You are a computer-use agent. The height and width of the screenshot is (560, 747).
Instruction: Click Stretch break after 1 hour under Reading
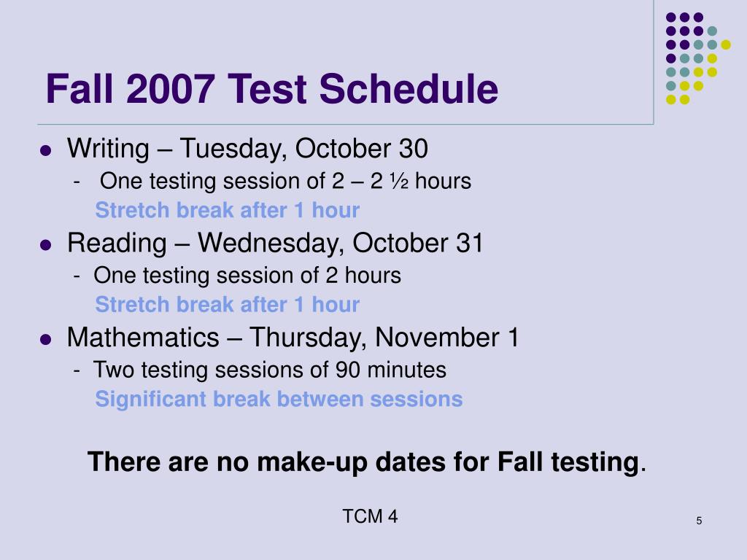tap(228, 304)
